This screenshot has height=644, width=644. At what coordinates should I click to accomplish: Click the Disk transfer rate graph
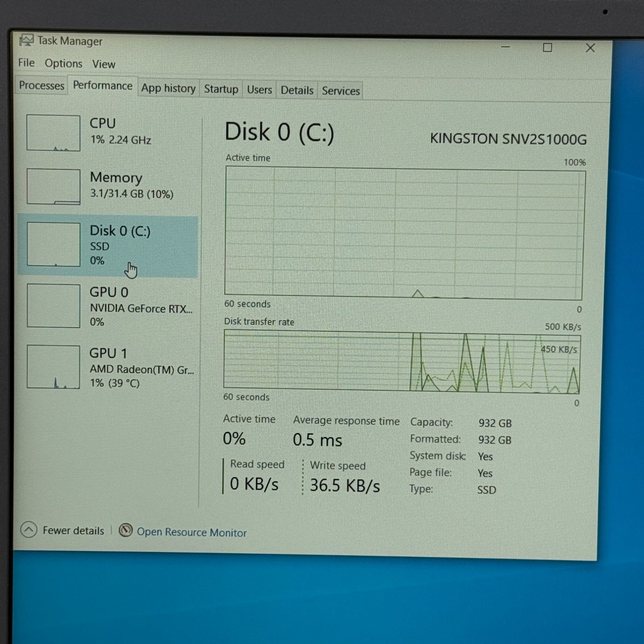tap(402, 361)
